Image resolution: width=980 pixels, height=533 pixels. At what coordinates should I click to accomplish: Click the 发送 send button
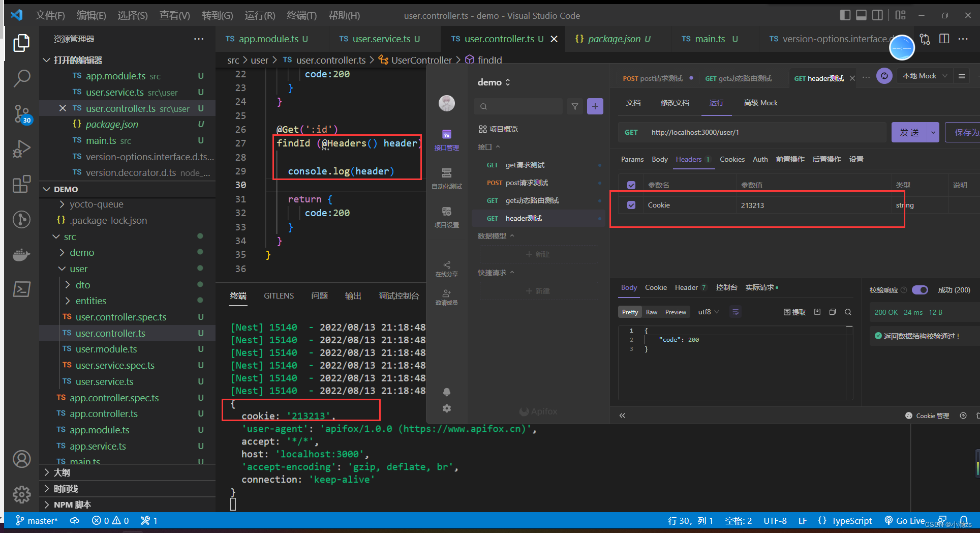(909, 132)
